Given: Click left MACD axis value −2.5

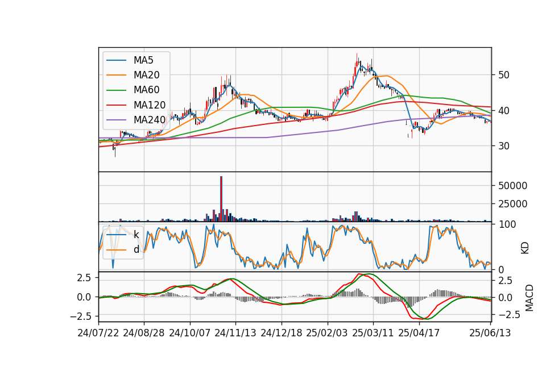Looking at the screenshot, I should point(80,316).
